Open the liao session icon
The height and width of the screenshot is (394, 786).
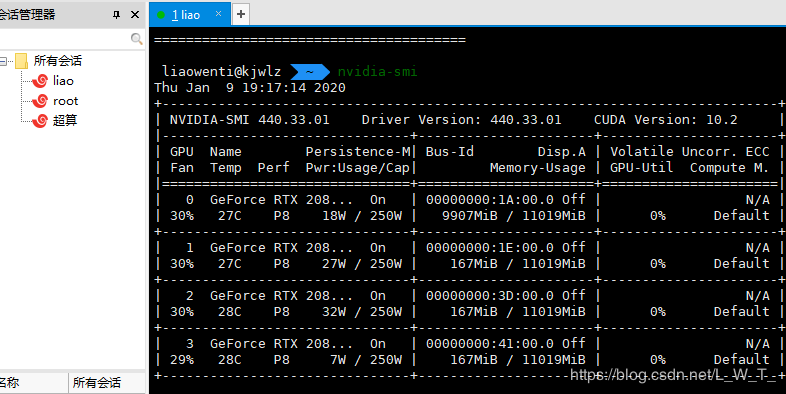(x=40, y=81)
